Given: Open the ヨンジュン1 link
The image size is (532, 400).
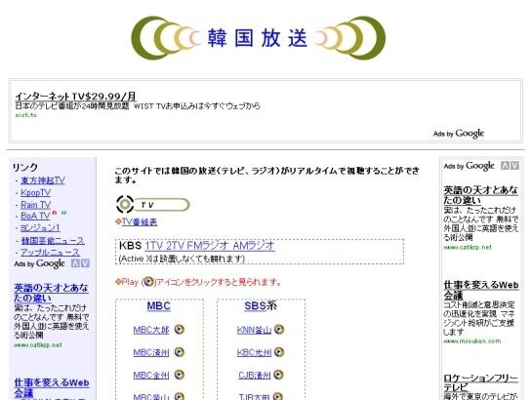Looking at the screenshot, I should click(x=40, y=227).
